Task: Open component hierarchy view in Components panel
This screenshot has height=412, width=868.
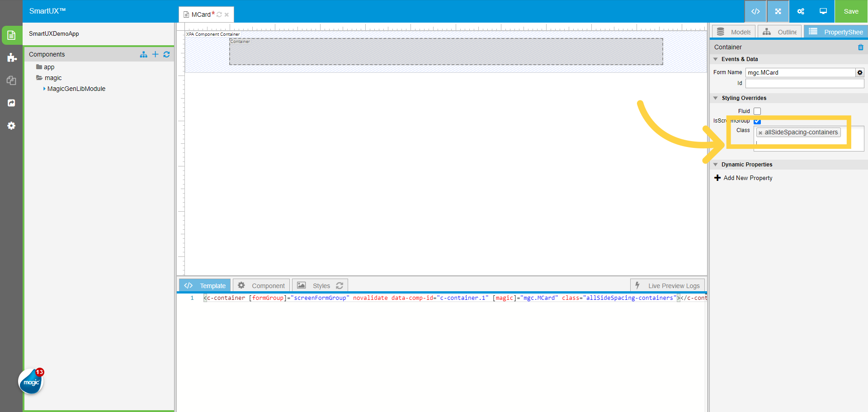Action: tap(143, 54)
